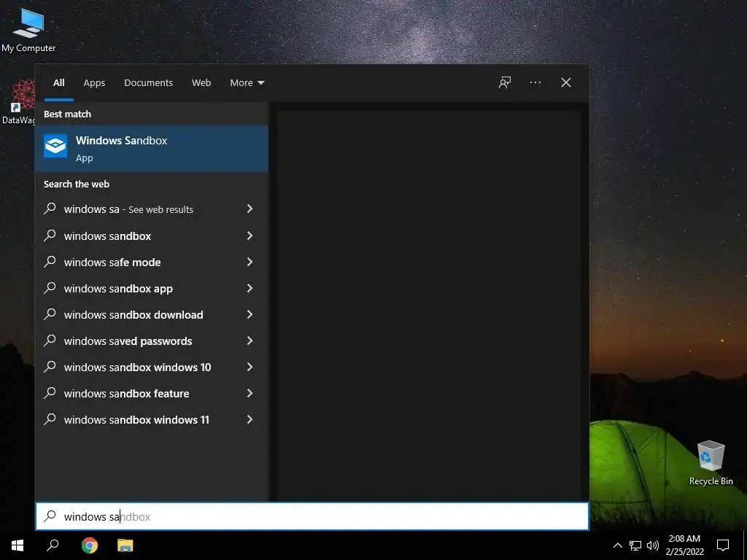This screenshot has height=560, width=747.
Task: Open the clock and date flyout
Action: tap(684, 545)
